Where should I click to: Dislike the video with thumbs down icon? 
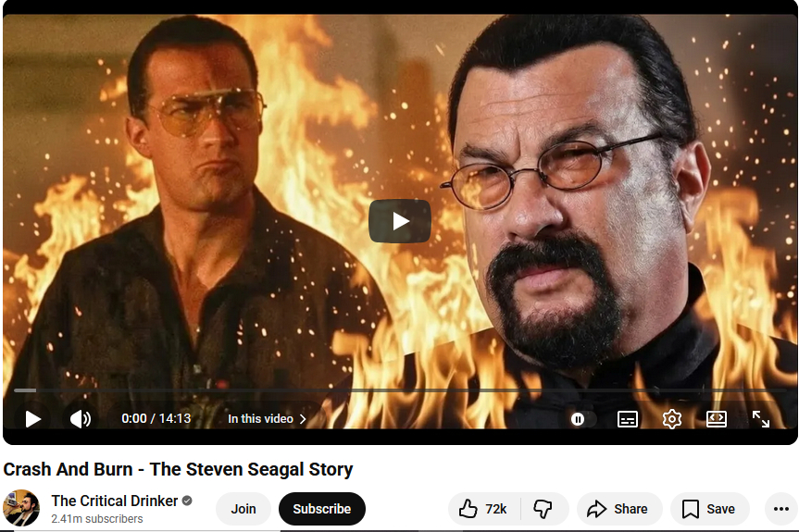tap(543, 509)
